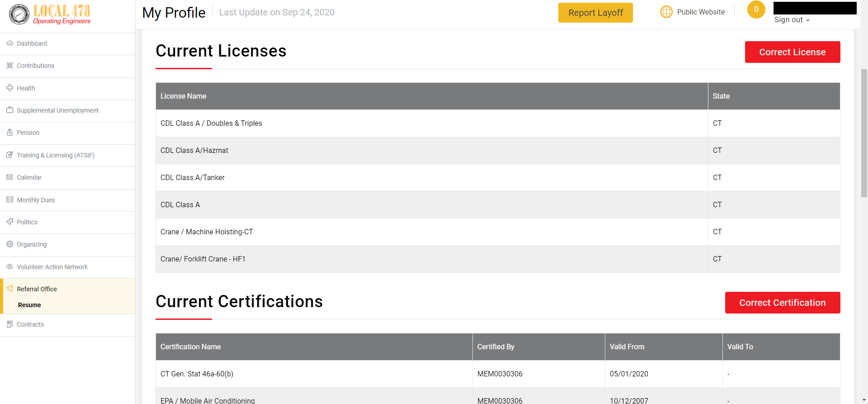Click the yellow user avatar D

click(x=756, y=10)
